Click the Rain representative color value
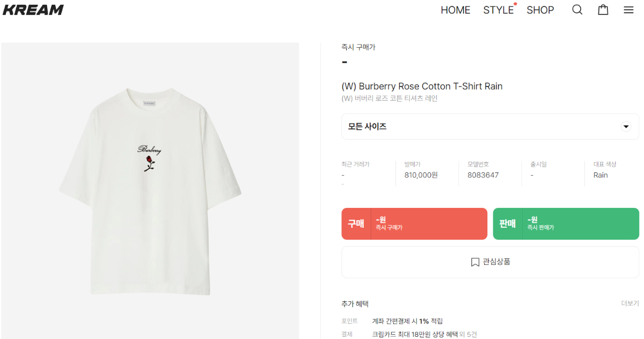 pyautogui.click(x=601, y=175)
